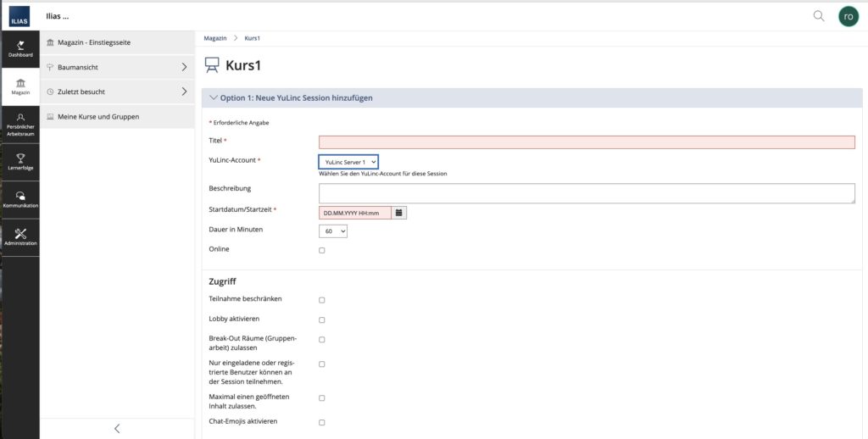Screen dimensions: 868x439
Task: Enable the Online checkbox
Action: click(x=321, y=251)
